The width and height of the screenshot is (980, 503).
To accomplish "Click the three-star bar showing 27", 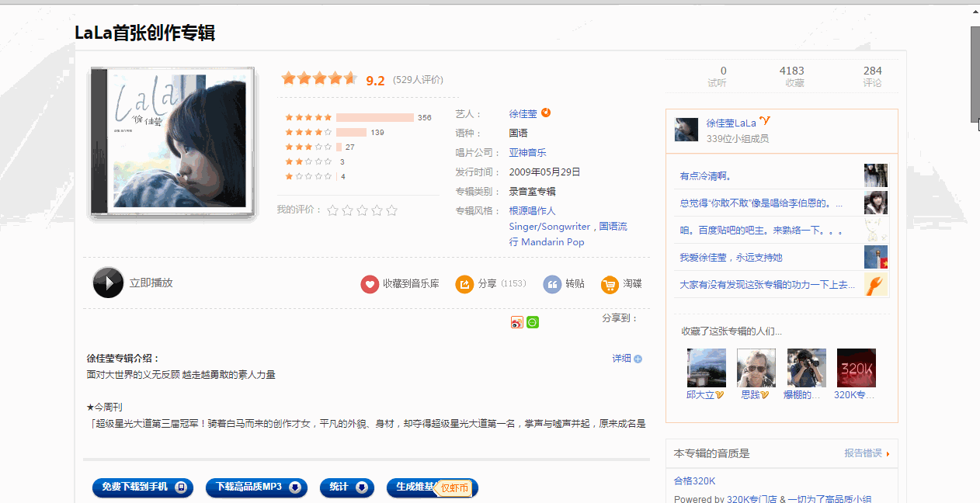I will [339, 147].
